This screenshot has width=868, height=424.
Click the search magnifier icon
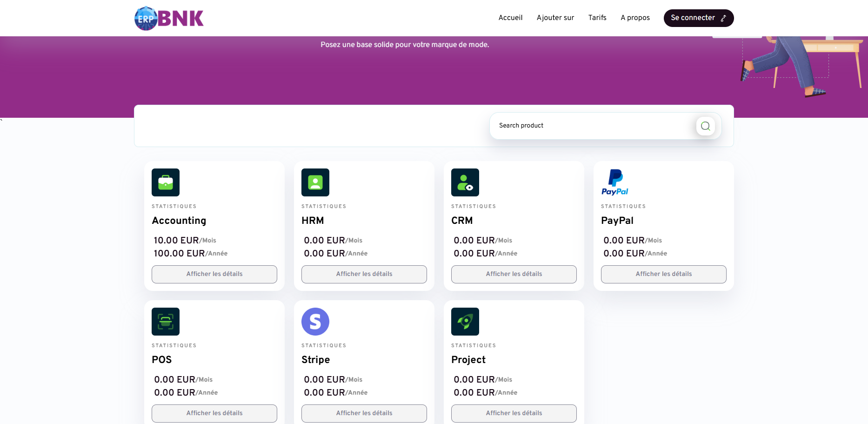705,126
